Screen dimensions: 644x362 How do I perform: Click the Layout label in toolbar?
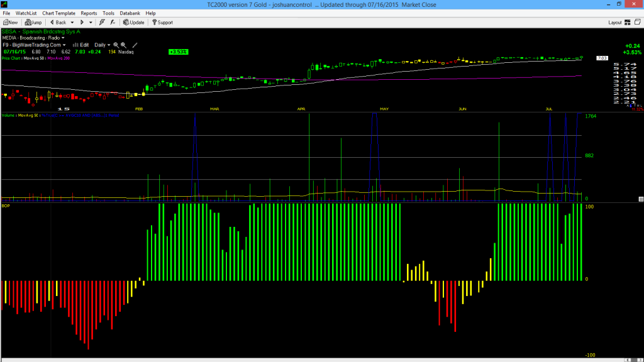coord(615,23)
